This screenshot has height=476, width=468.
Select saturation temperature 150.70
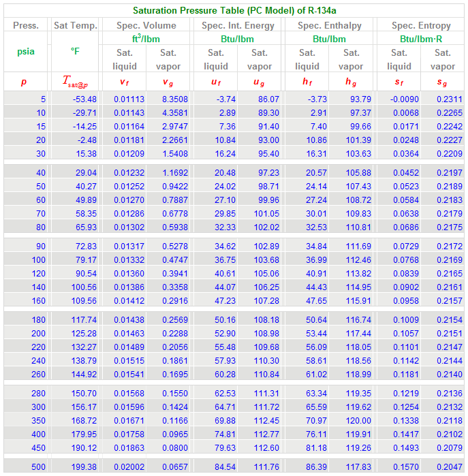coord(84,394)
